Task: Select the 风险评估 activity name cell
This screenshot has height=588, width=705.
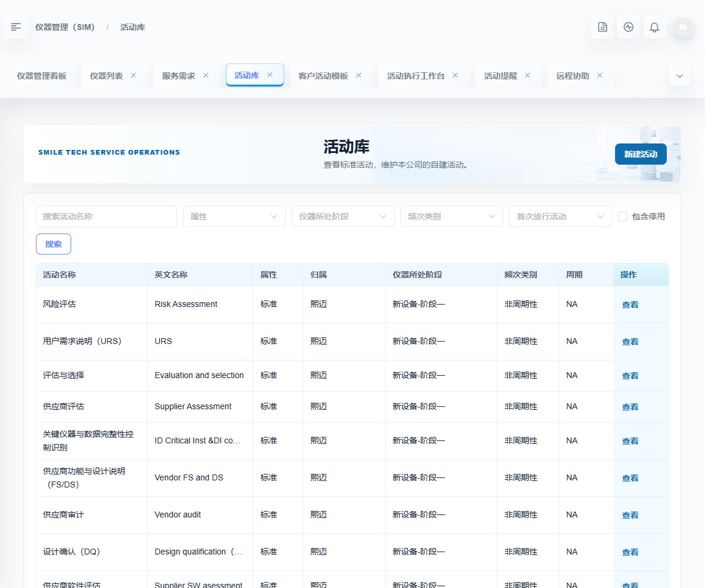Action: coord(92,305)
